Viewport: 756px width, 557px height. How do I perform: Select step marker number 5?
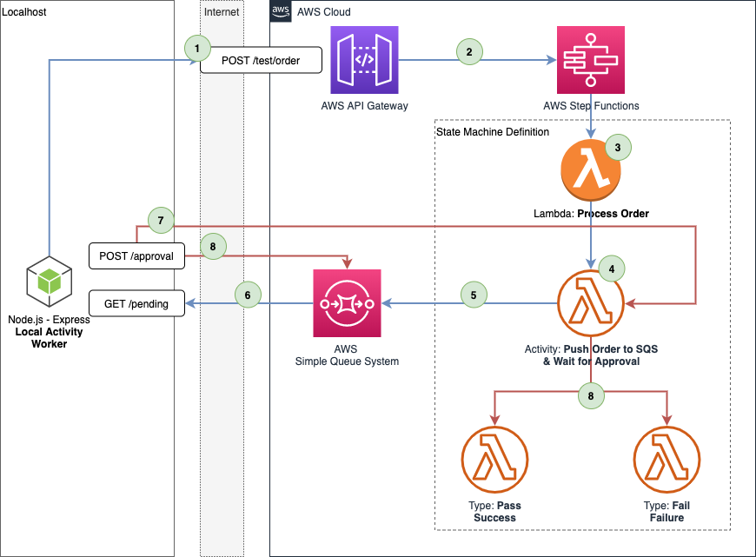click(474, 295)
